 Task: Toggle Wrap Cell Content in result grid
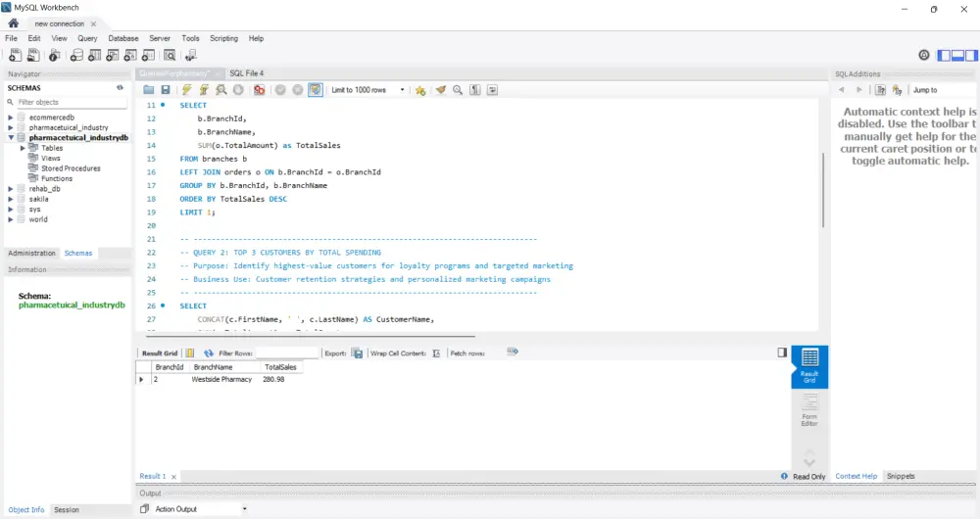(x=436, y=353)
